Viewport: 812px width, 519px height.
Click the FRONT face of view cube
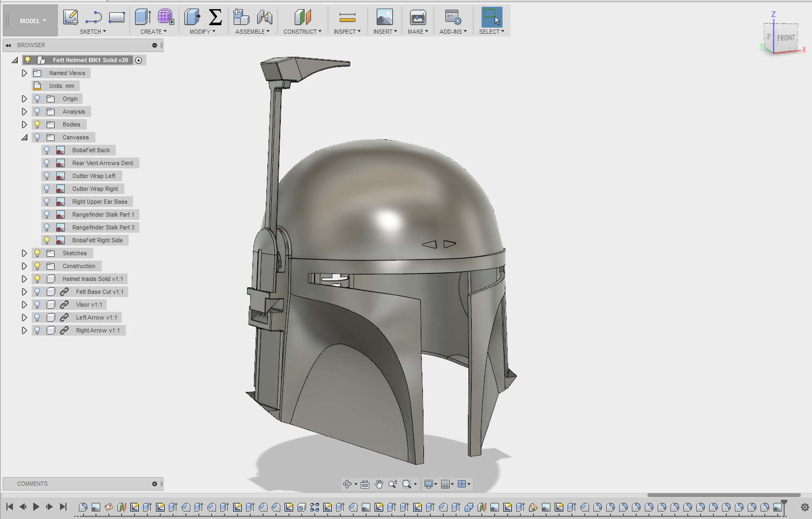click(786, 38)
